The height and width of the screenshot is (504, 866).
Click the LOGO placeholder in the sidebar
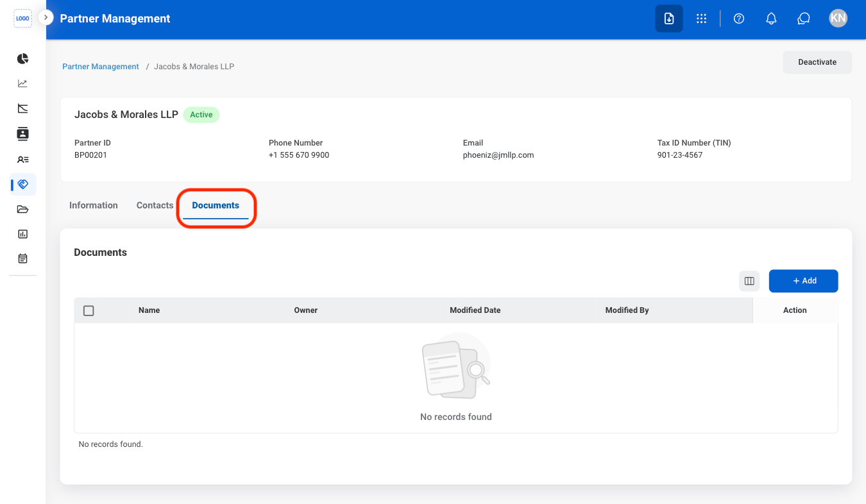pyautogui.click(x=22, y=19)
